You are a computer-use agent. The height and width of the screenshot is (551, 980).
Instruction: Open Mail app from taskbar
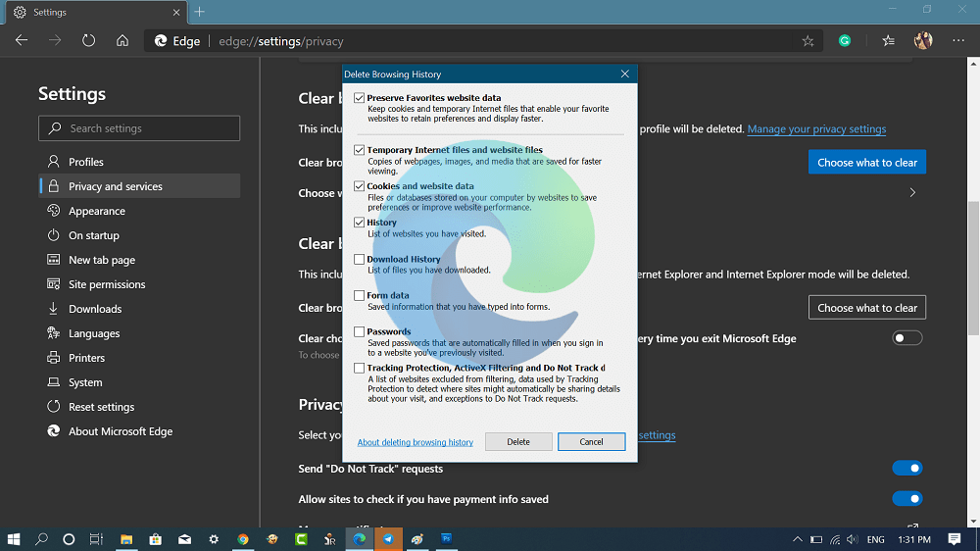coord(184,539)
